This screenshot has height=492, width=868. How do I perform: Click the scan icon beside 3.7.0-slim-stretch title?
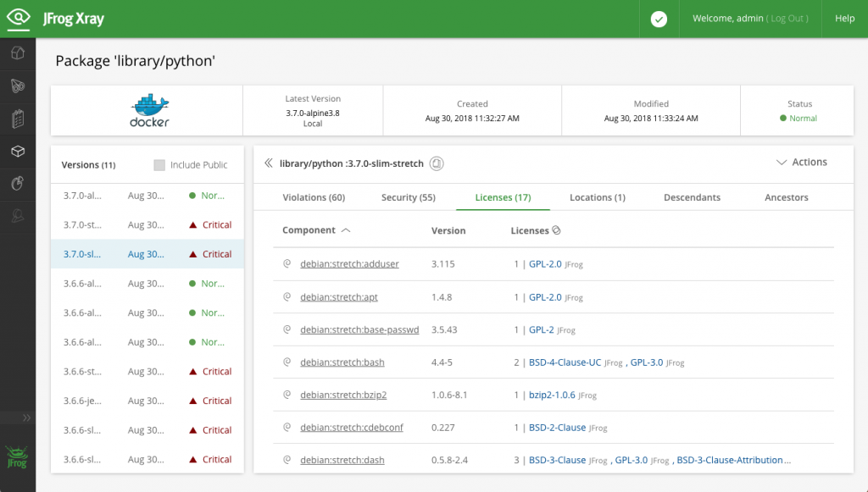[437, 163]
